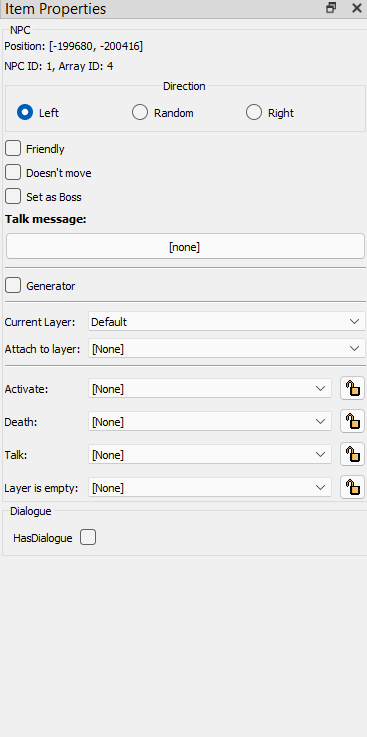Open the Death event dropdown

pos(210,422)
